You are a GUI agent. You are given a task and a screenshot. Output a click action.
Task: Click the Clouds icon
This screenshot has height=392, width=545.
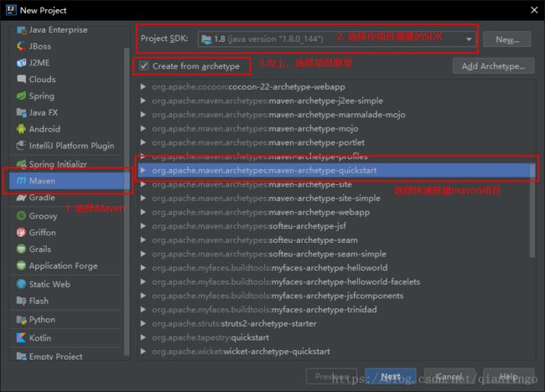coord(21,80)
